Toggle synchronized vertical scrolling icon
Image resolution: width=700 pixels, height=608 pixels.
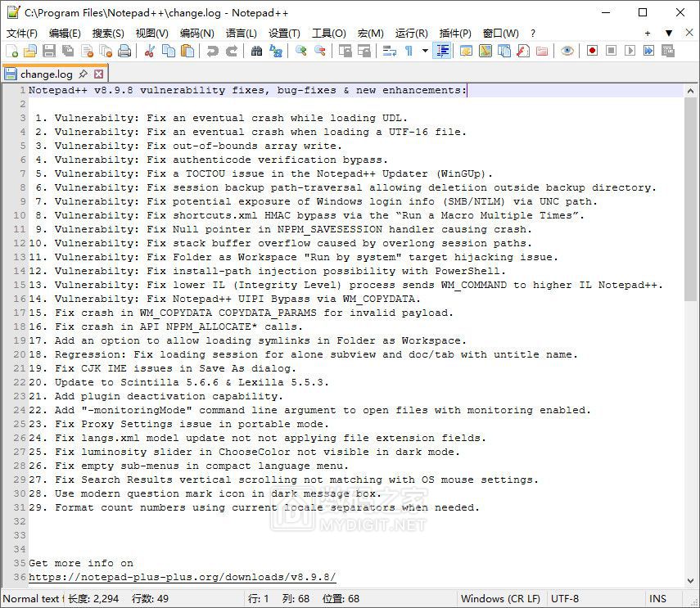(345, 51)
